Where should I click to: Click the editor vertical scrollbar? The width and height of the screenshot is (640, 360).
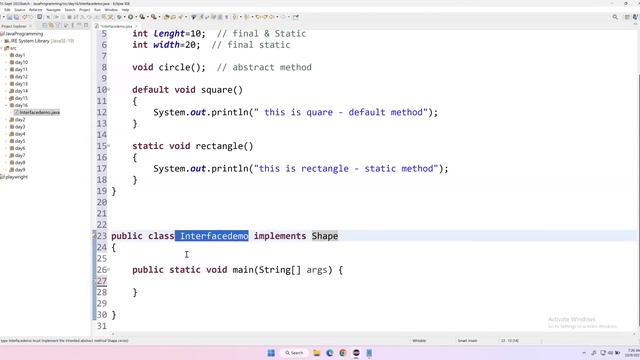[638, 200]
